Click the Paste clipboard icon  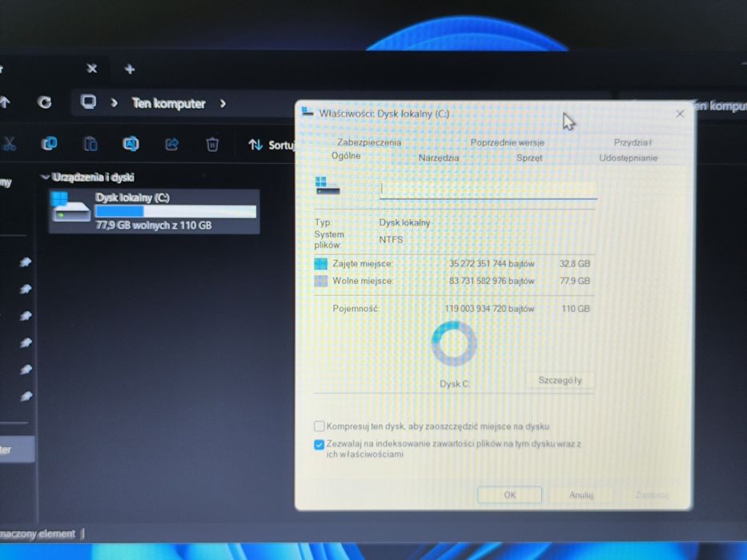(90, 144)
